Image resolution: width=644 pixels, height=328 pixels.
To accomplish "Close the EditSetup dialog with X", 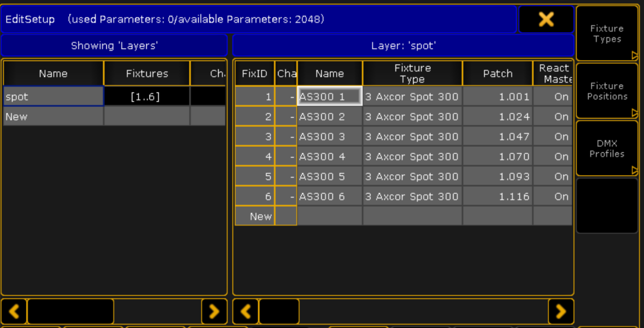I will coord(546,19).
